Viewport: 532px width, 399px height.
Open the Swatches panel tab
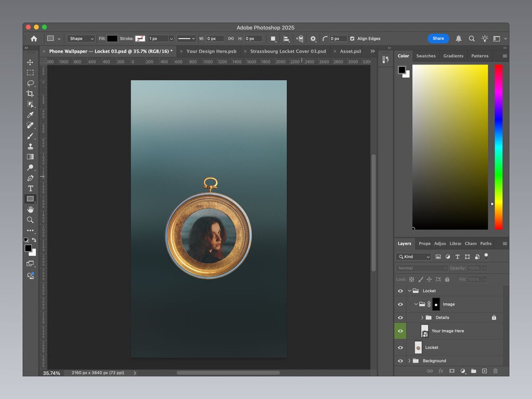click(426, 56)
